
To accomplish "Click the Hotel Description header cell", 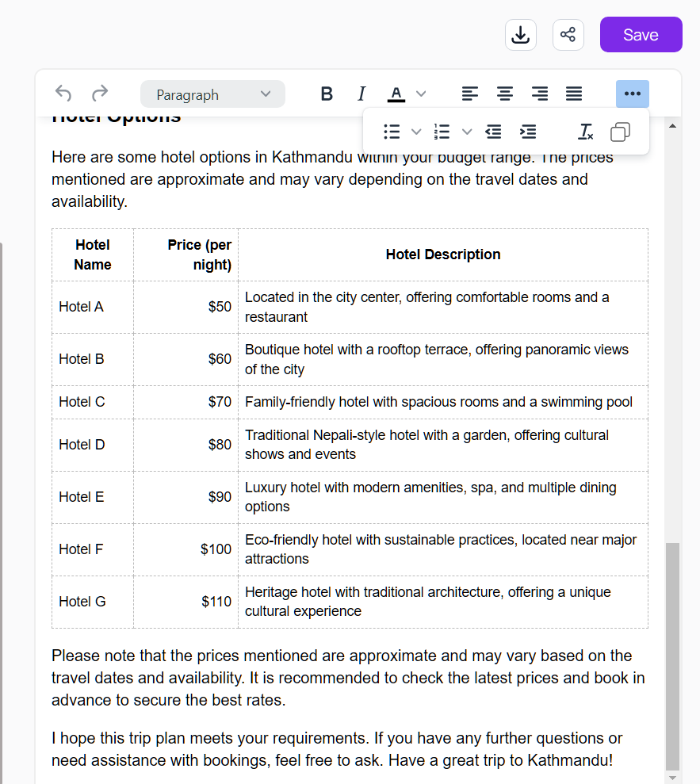I will (x=442, y=254).
